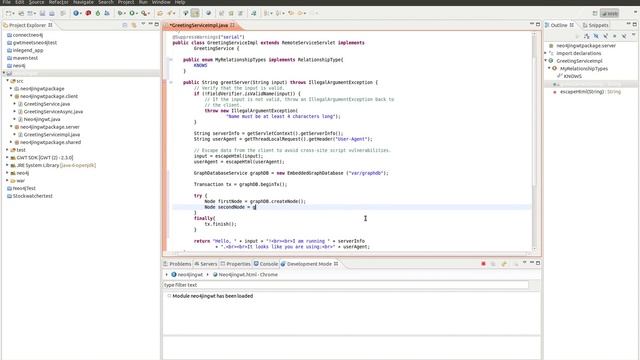Select KNOWS in the Outline

point(573,76)
